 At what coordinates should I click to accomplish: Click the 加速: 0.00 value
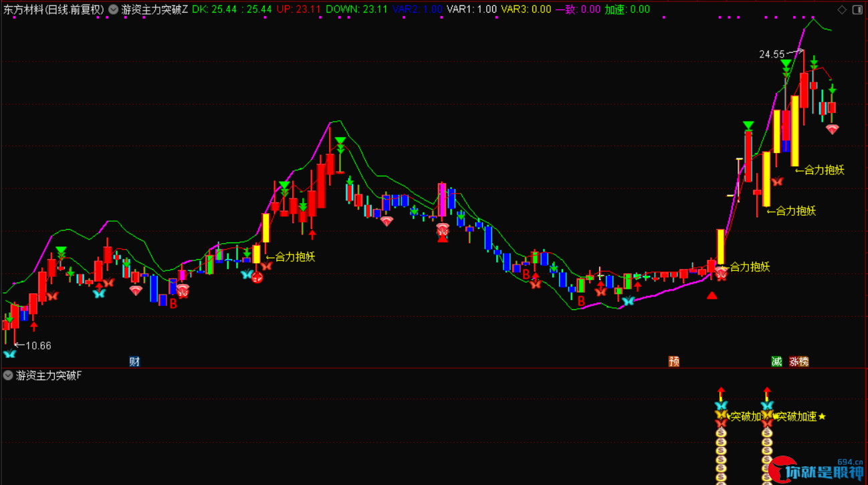(627, 9)
